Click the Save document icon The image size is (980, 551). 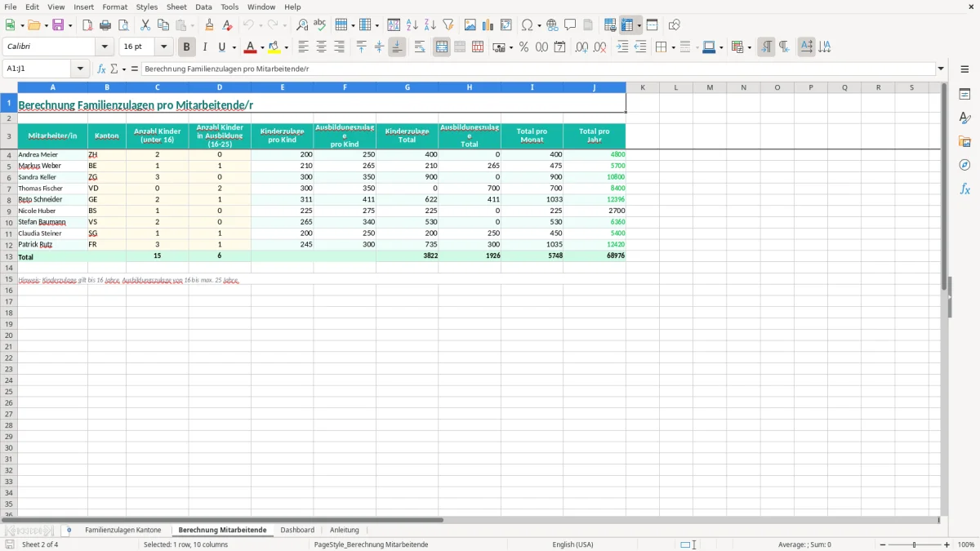pyautogui.click(x=58, y=25)
